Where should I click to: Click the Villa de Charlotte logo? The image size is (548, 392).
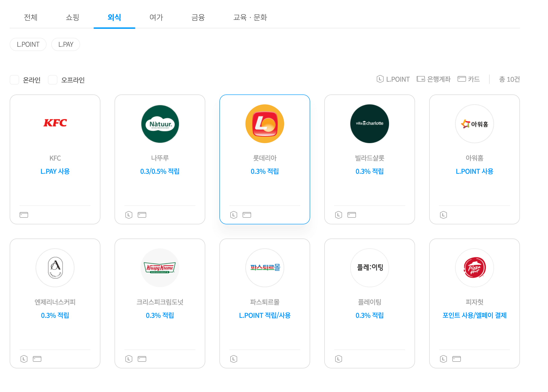369,124
